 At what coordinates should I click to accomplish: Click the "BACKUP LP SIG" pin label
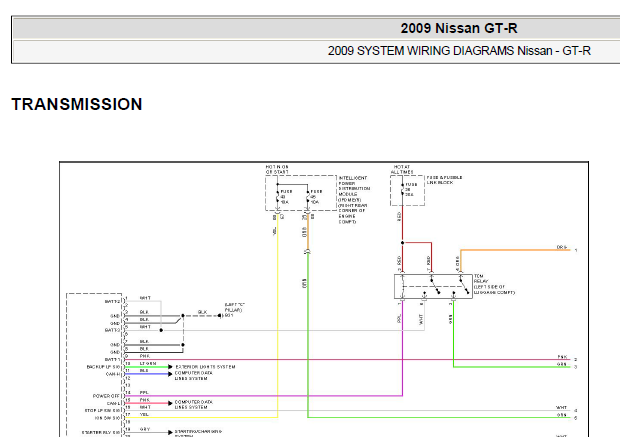[x=103, y=367]
